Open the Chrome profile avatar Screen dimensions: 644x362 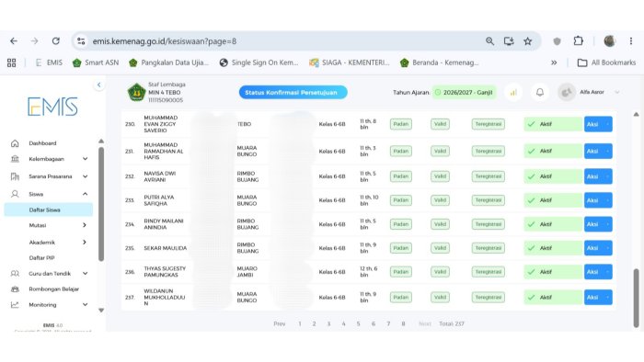click(x=609, y=41)
